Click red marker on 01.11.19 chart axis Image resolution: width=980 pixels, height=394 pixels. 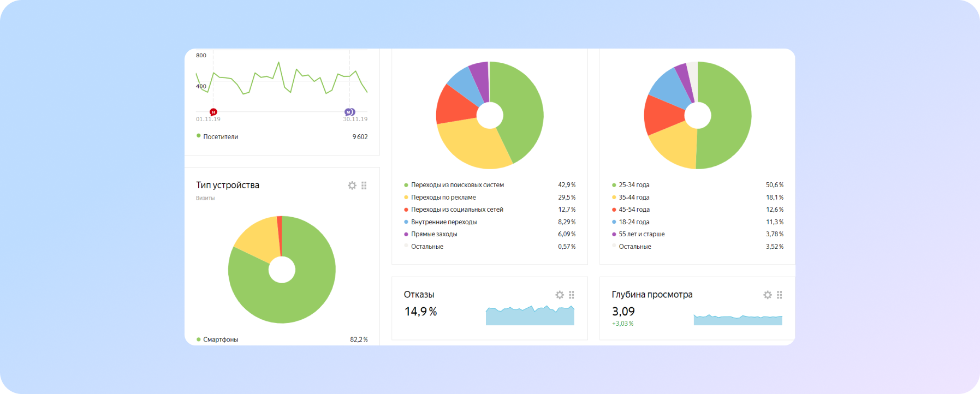pos(213,112)
